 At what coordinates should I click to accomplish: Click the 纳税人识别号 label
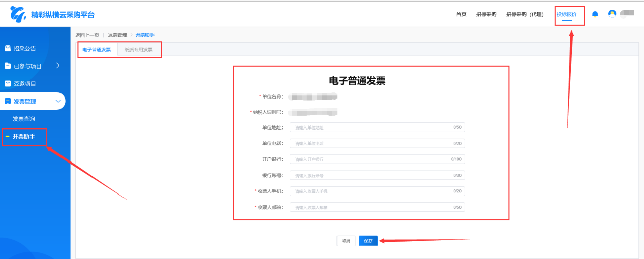[x=267, y=112]
